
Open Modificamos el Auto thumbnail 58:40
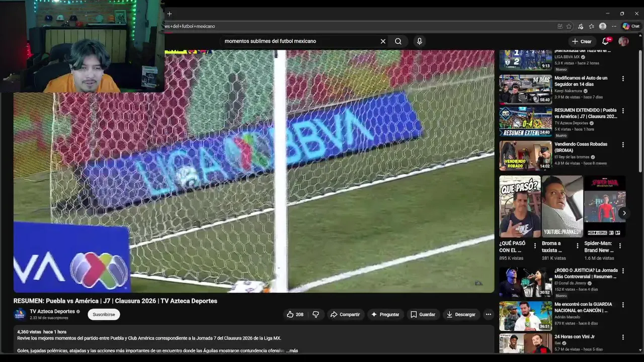click(525, 89)
